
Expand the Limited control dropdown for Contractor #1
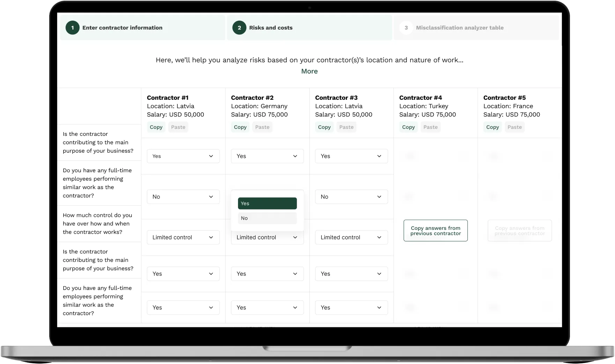(183, 237)
